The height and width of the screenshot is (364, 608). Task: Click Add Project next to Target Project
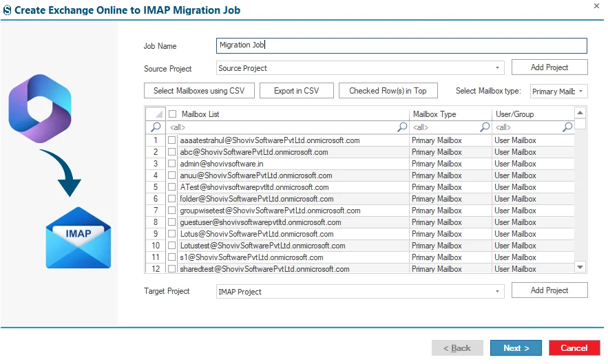[549, 290]
